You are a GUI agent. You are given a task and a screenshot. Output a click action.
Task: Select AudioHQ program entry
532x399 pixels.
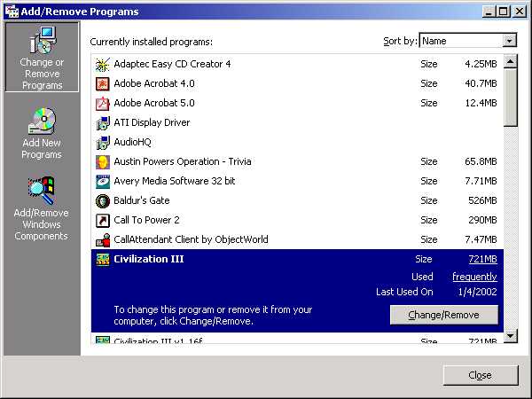[135, 142]
